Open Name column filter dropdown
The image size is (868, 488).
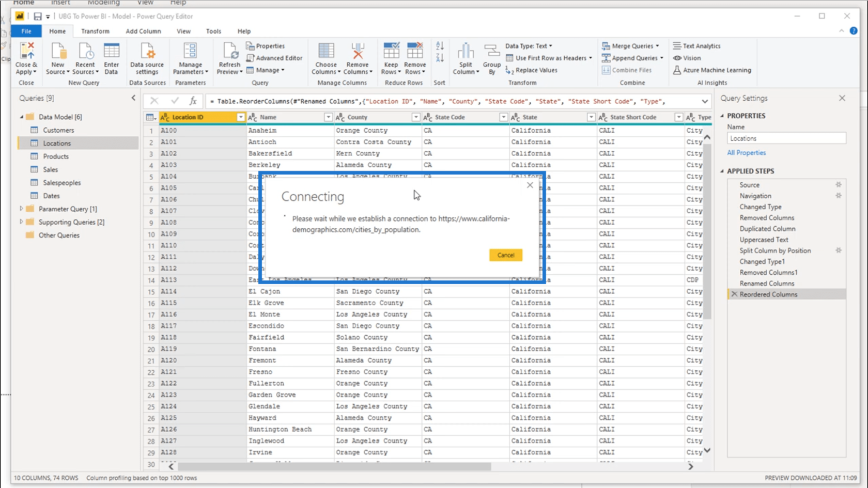pos(328,117)
